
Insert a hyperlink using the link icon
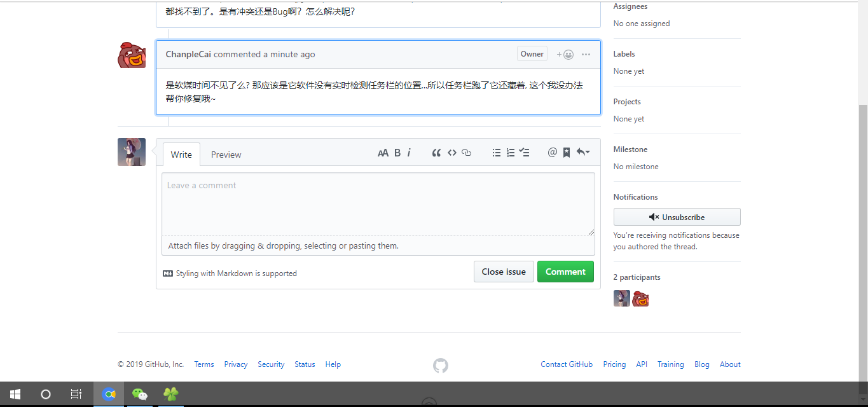(x=466, y=153)
